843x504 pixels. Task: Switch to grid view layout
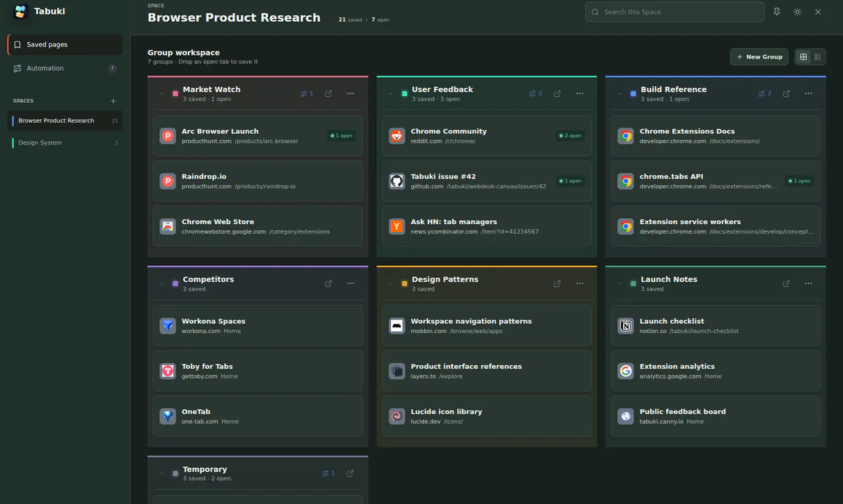pos(803,57)
